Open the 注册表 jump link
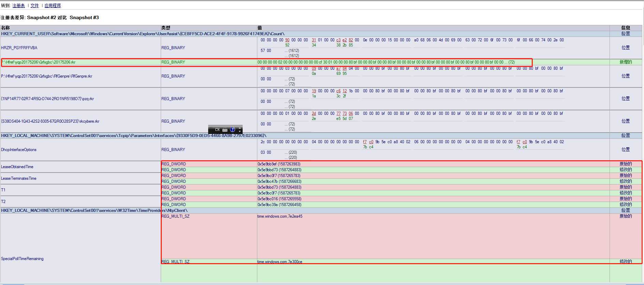 point(18,5)
